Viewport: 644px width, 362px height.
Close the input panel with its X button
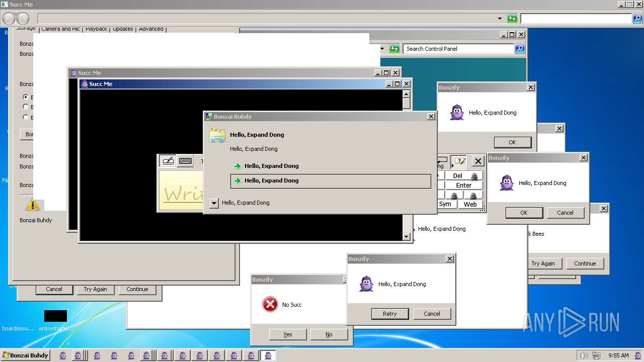coord(478,161)
